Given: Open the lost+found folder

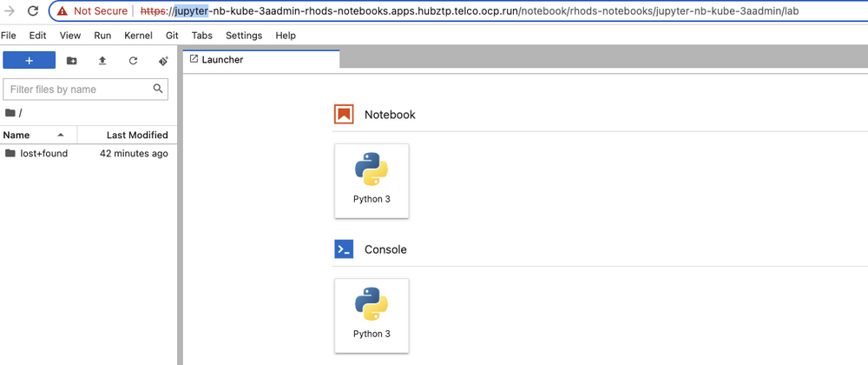Looking at the screenshot, I should coord(43,154).
